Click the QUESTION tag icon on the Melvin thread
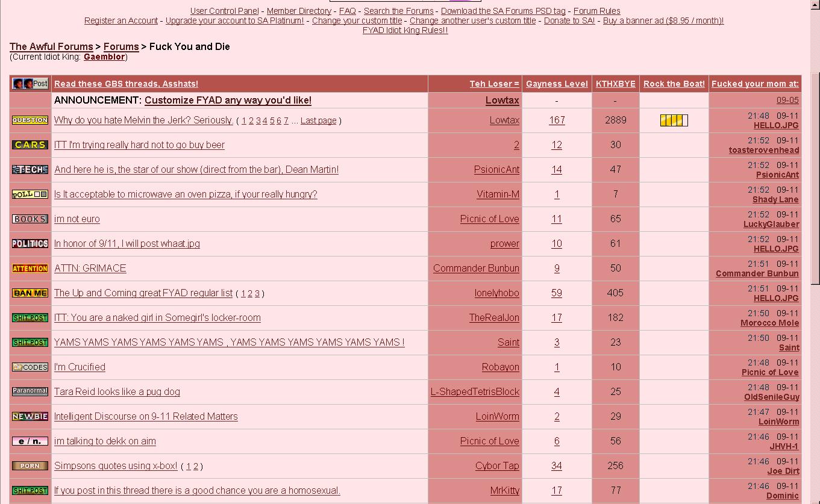 (30, 120)
